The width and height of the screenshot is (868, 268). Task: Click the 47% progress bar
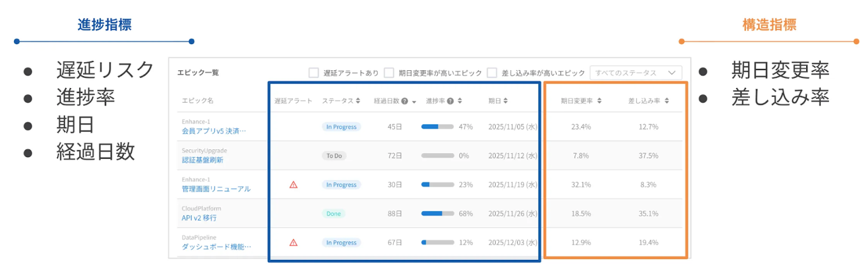pyautogui.click(x=437, y=127)
